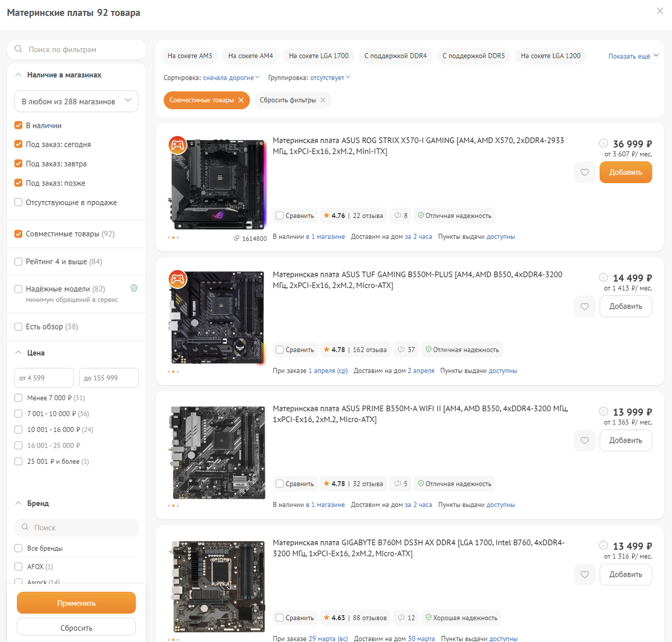Click X on Сбросить фильтры chip
Image resolution: width=672 pixels, height=642 pixels.
[323, 100]
